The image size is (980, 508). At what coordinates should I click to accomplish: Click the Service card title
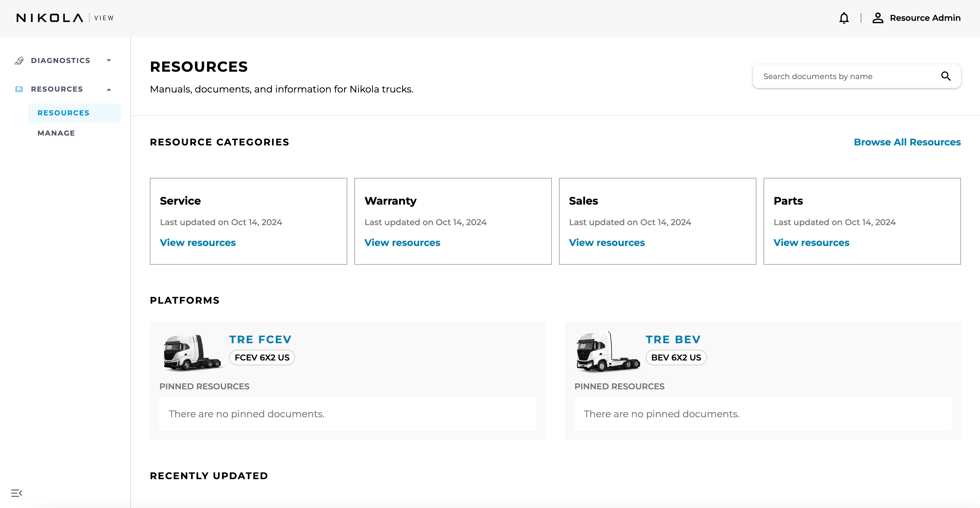180,201
